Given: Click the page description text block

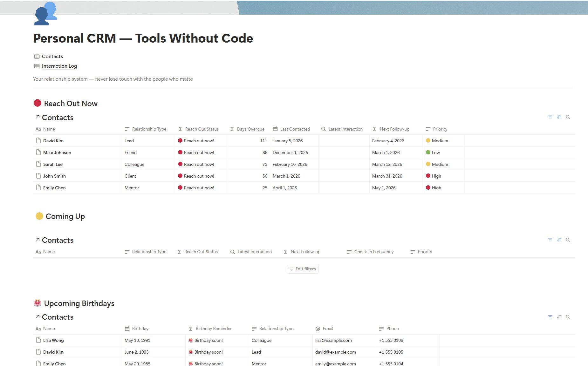Looking at the screenshot, I should pos(113,79).
